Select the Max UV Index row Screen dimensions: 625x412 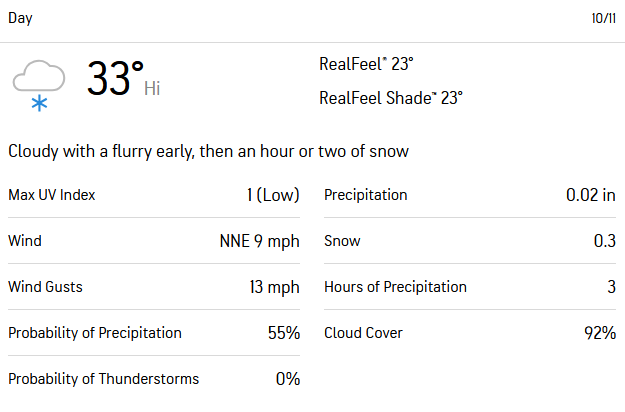click(x=154, y=195)
